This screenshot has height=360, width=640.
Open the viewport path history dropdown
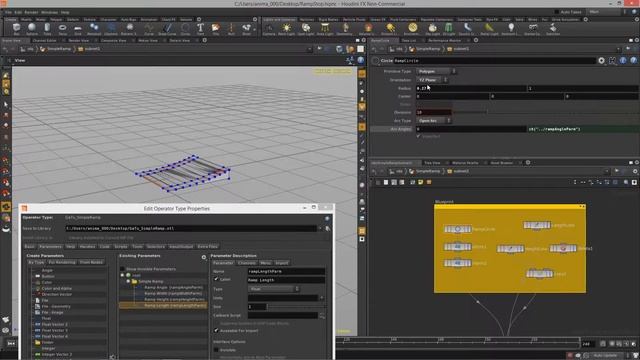(x=310, y=49)
